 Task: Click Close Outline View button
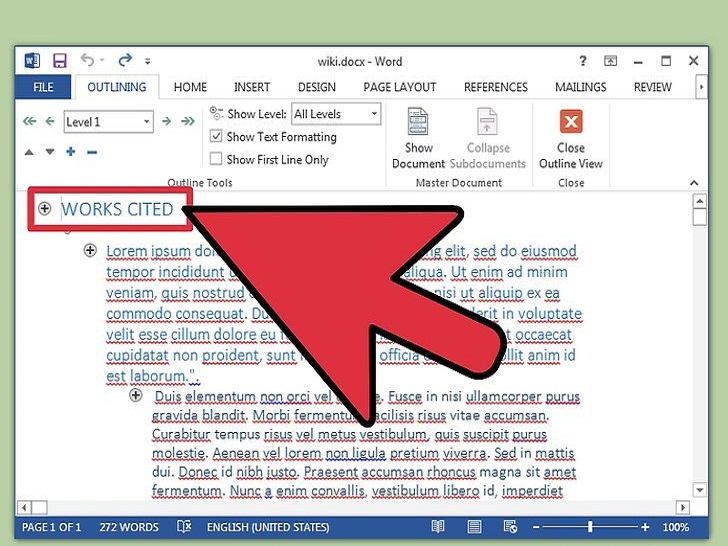click(x=571, y=138)
